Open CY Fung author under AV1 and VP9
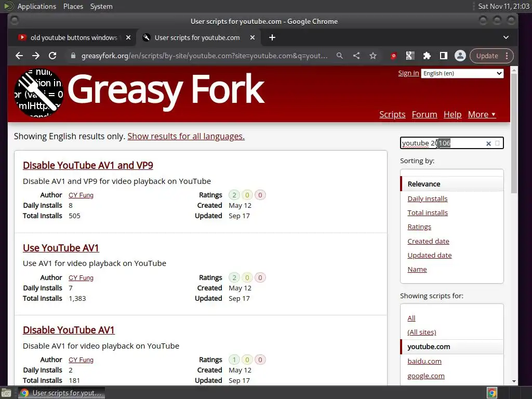Screen dimensions: 532x399 81,195
